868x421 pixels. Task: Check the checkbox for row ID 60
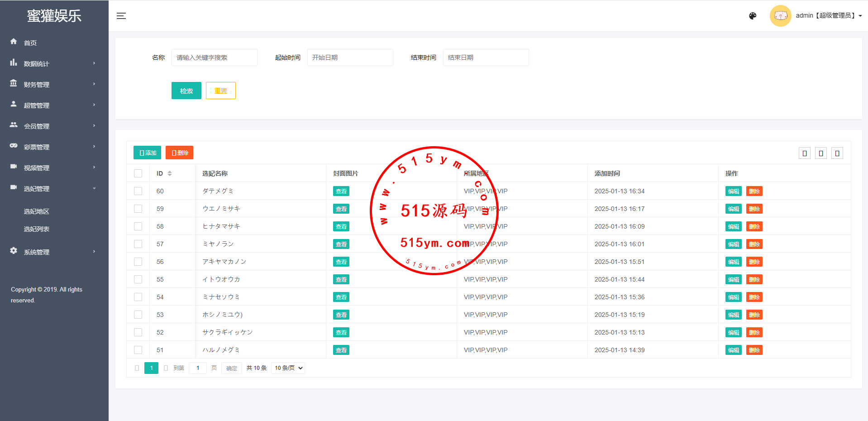[x=138, y=191]
